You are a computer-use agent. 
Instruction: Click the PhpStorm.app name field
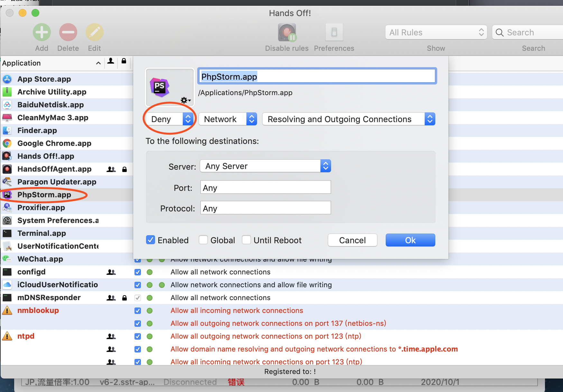(x=317, y=76)
